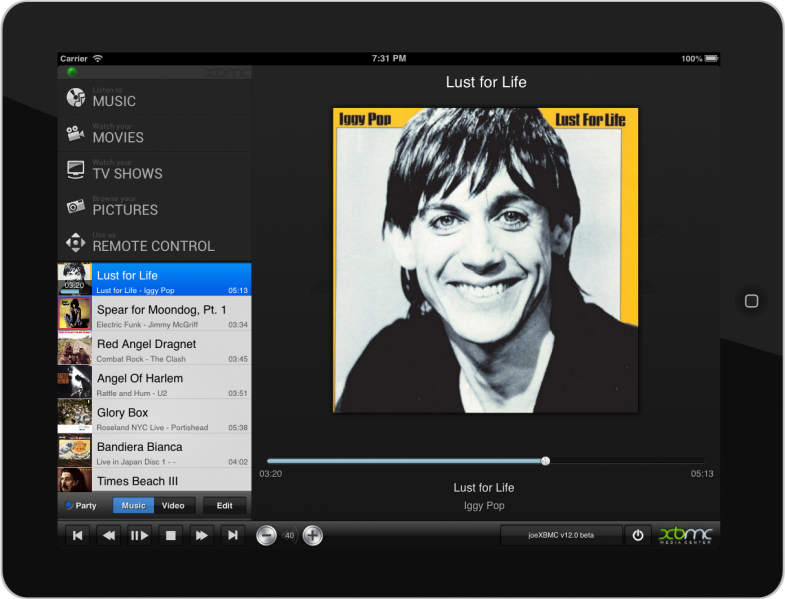The width and height of the screenshot is (785, 599).
Task: Click the Wi-Fi status icon
Action: coord(98,59)
